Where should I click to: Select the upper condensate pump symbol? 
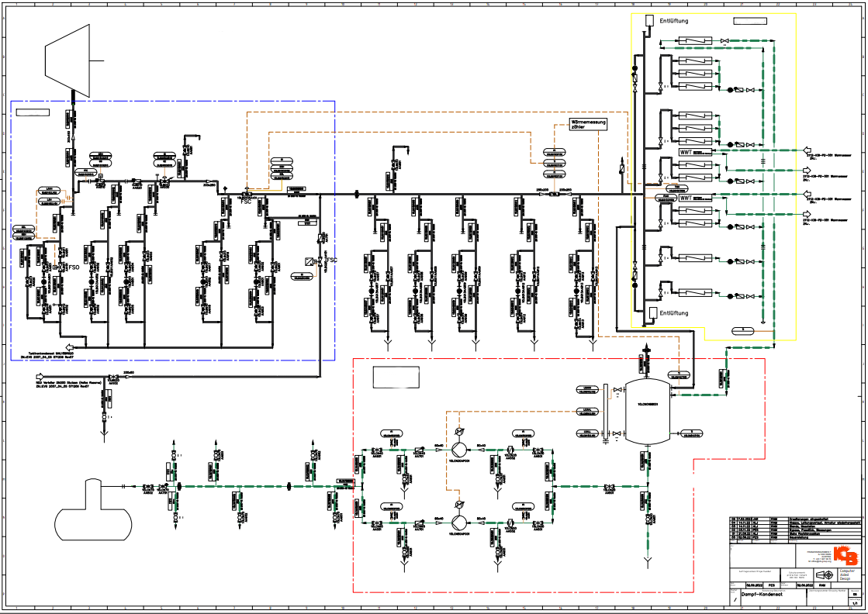pyautogui.click(x=458, y=449)
